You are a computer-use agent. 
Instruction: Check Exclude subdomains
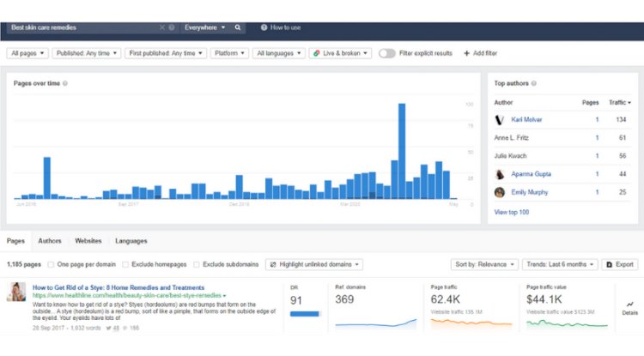[x=197, y=264]
